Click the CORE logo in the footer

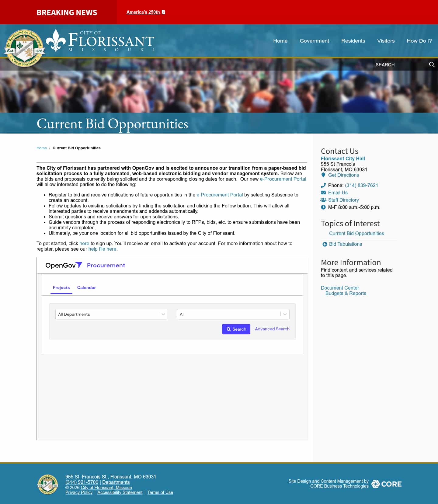(386, 484)
